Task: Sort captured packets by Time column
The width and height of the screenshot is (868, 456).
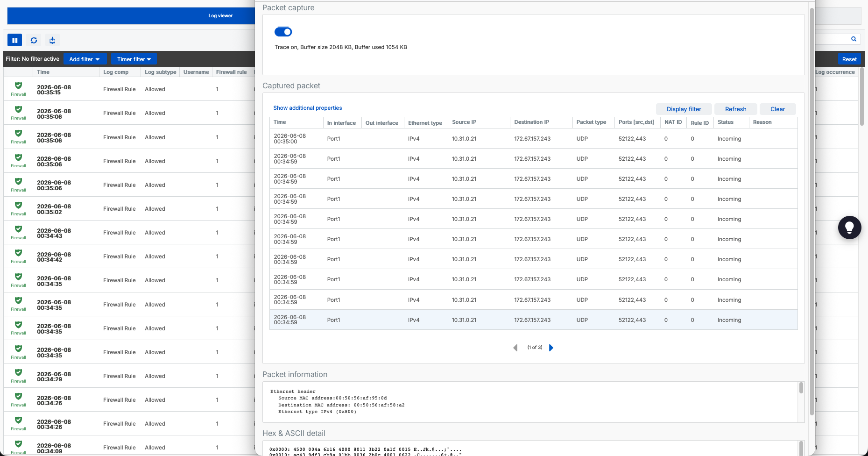Action: pyautogui.click(x=296, y=122)
